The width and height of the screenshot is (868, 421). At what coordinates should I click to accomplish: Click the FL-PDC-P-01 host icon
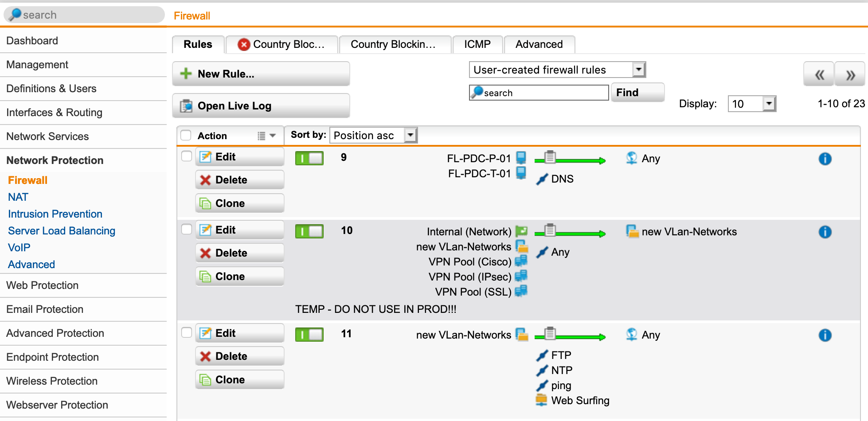521,158
